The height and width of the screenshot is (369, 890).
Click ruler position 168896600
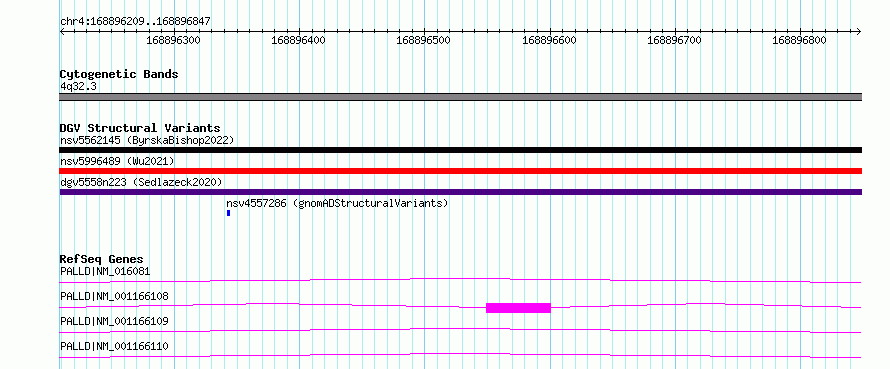coord(549,40)
